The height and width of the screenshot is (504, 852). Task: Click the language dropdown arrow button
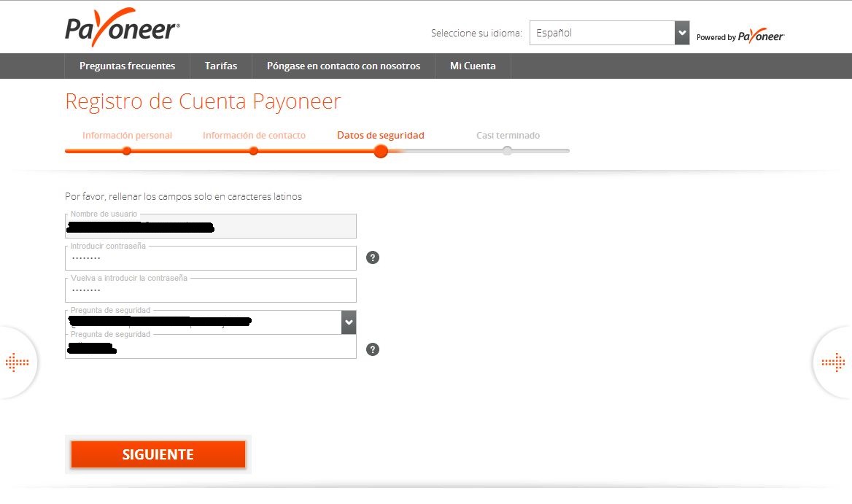pos(682,33)
